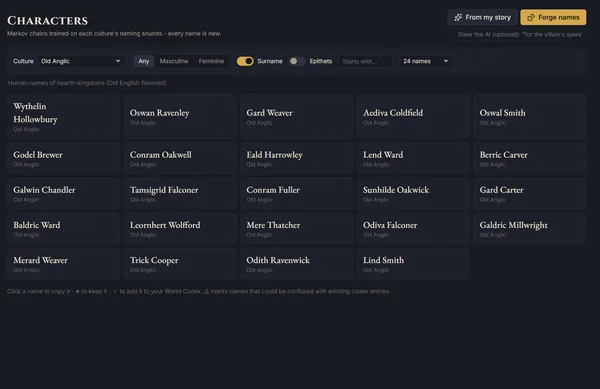Click the Starts with input field
Screen dimensions: 600x389
(366, 61)
